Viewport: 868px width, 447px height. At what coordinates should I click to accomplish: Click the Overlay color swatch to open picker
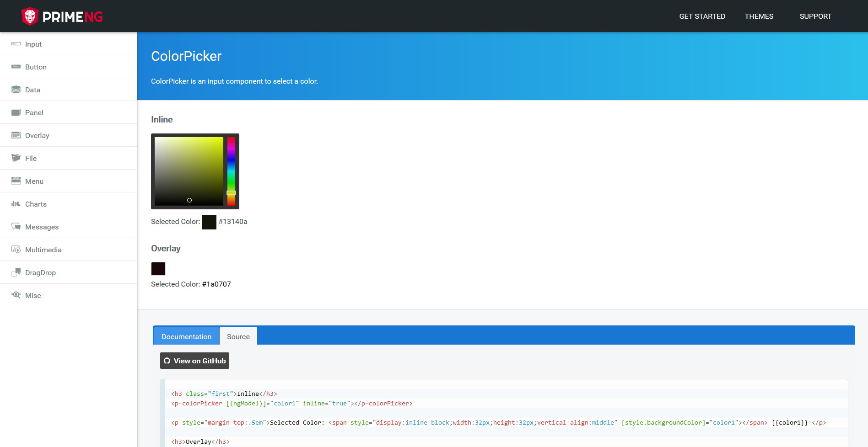[x=158, y=268]
